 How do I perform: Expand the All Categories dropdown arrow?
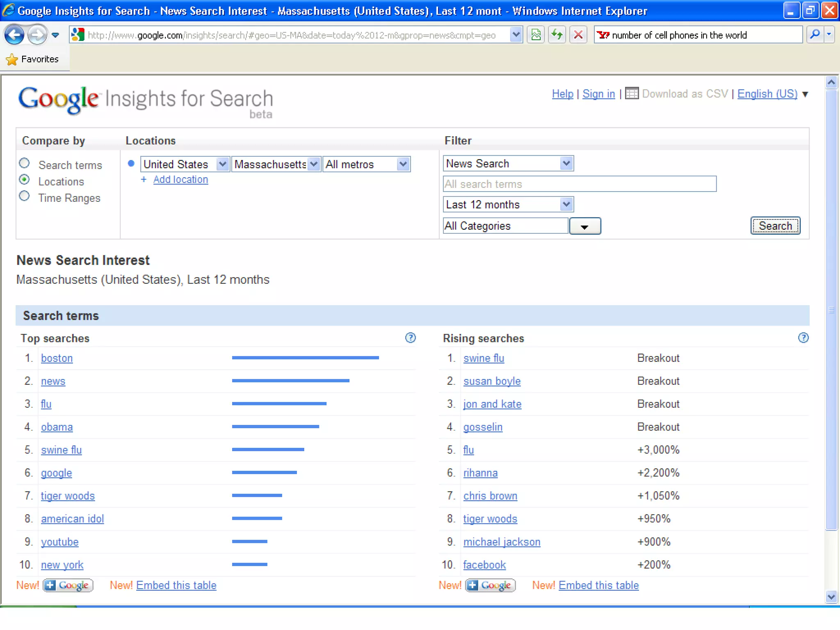click(584, 226)
